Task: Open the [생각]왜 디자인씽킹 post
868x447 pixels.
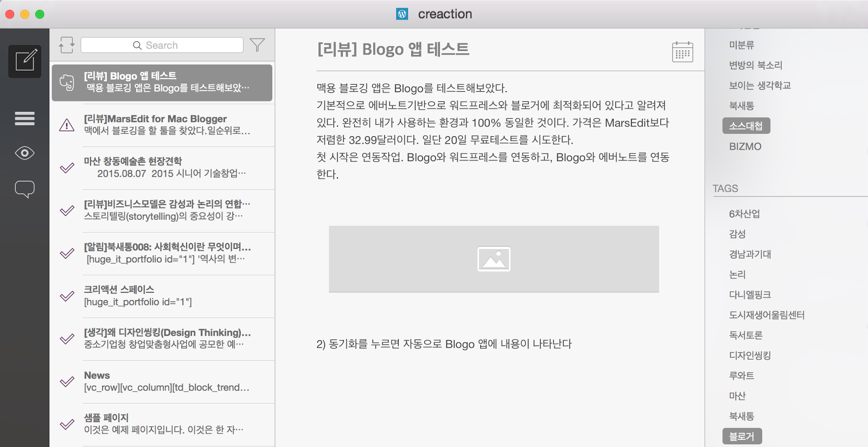Action: click(x=162, y=339)
